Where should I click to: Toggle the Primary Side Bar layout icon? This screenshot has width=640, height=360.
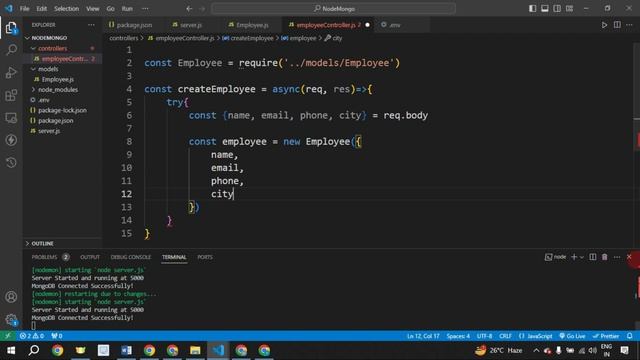(532, 9)
